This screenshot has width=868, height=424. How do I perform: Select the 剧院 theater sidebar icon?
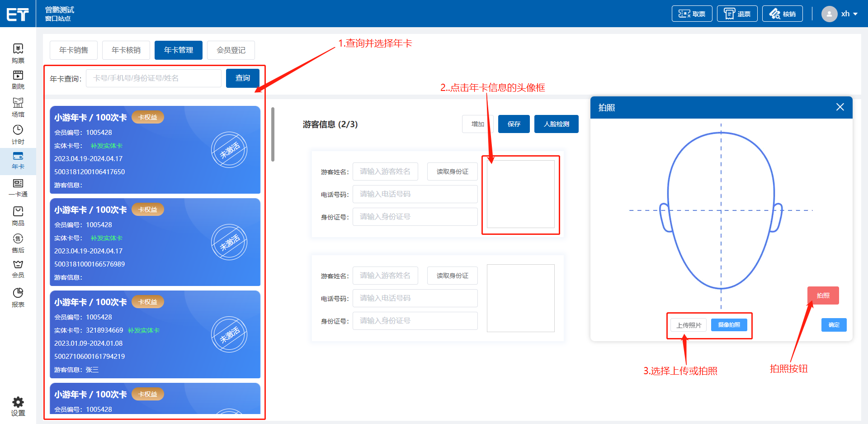pyautogui.click(x=18, y=76)
